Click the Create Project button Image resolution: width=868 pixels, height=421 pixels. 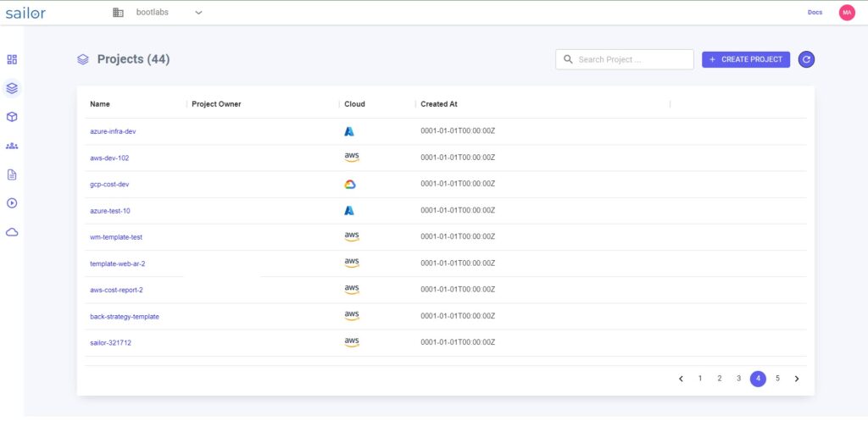coord(746,60)
